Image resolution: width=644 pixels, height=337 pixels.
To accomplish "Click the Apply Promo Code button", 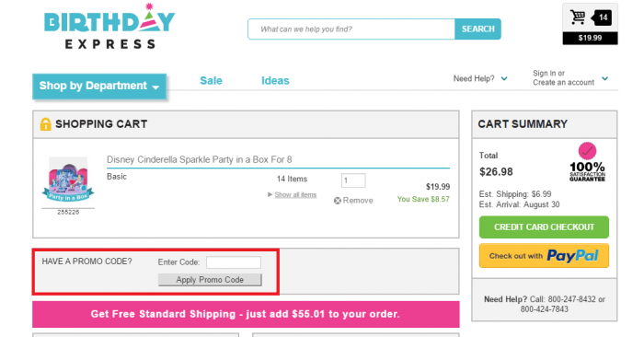I will (x=210, y=280).
